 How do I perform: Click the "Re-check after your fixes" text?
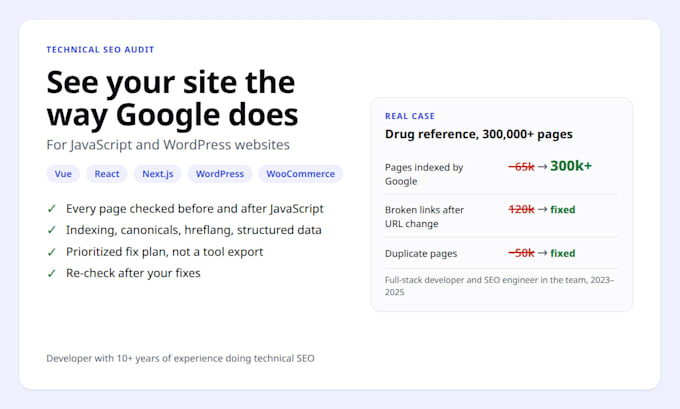coord(133,273)
